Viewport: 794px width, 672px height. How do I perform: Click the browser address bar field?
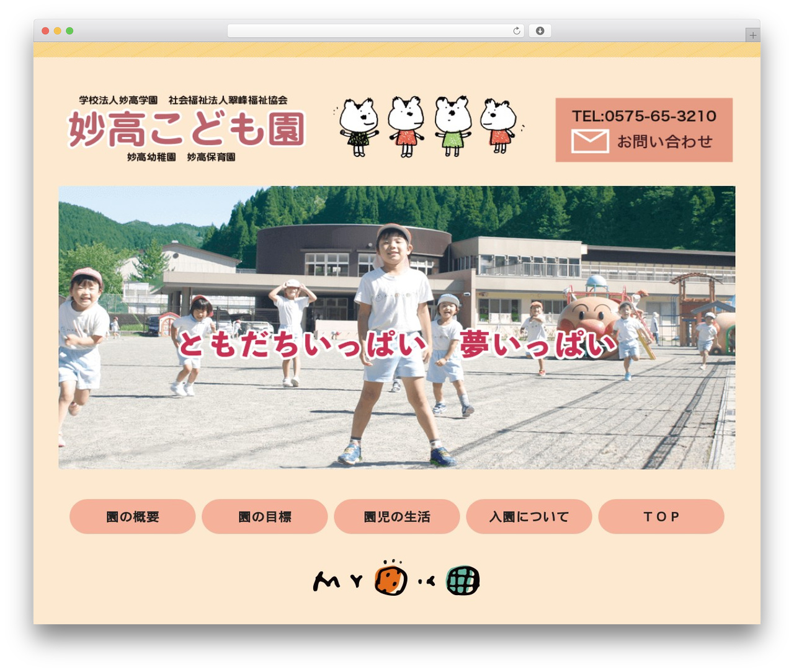(376, 31)
